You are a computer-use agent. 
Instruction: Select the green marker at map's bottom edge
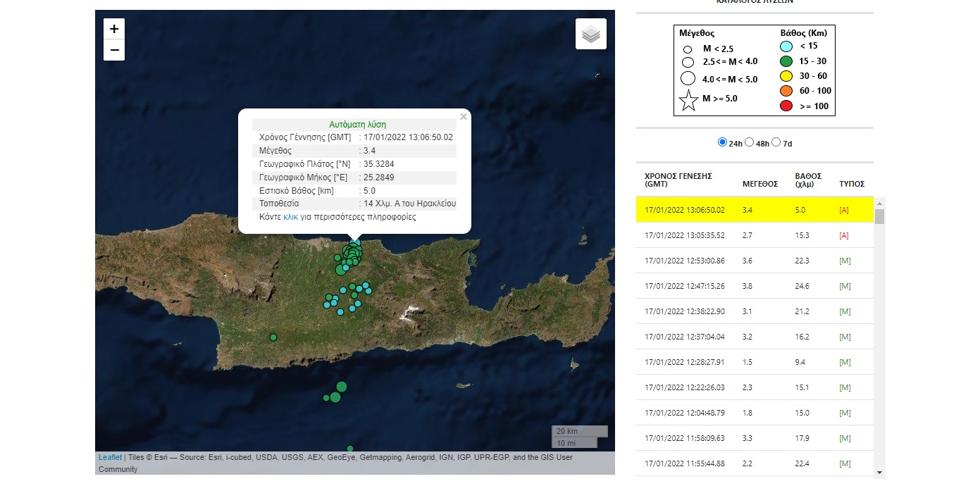(349, 449)
